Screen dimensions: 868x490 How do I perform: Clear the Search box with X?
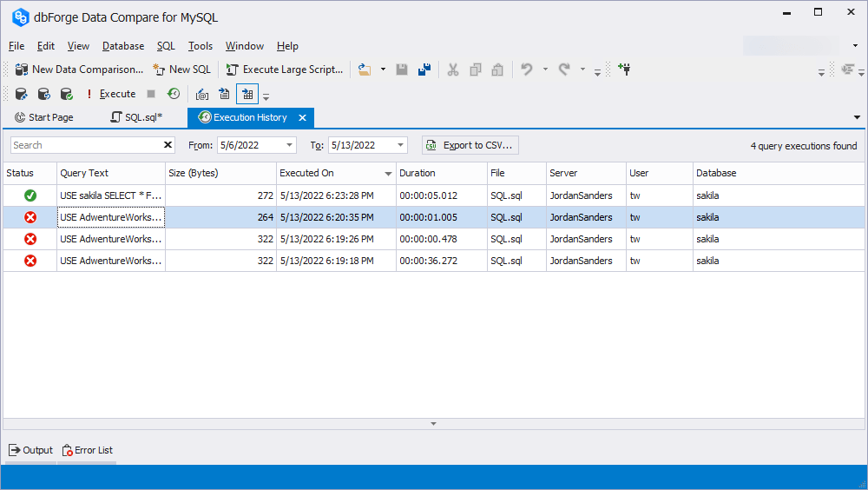(x=168, y=145)
